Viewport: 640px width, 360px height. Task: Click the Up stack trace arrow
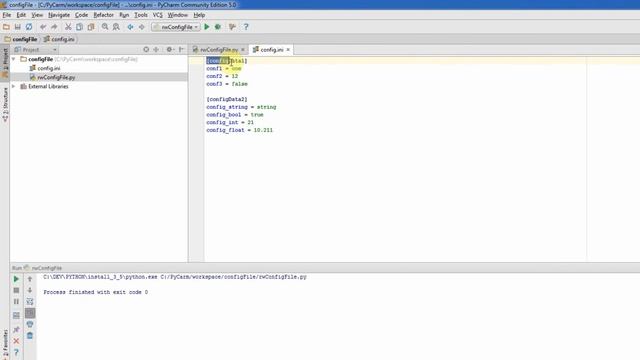(30, 279)
